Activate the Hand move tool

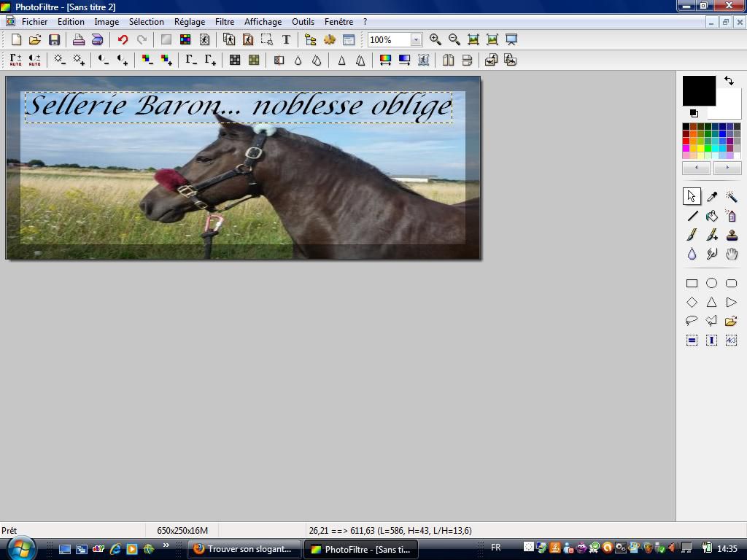(731, 254)
